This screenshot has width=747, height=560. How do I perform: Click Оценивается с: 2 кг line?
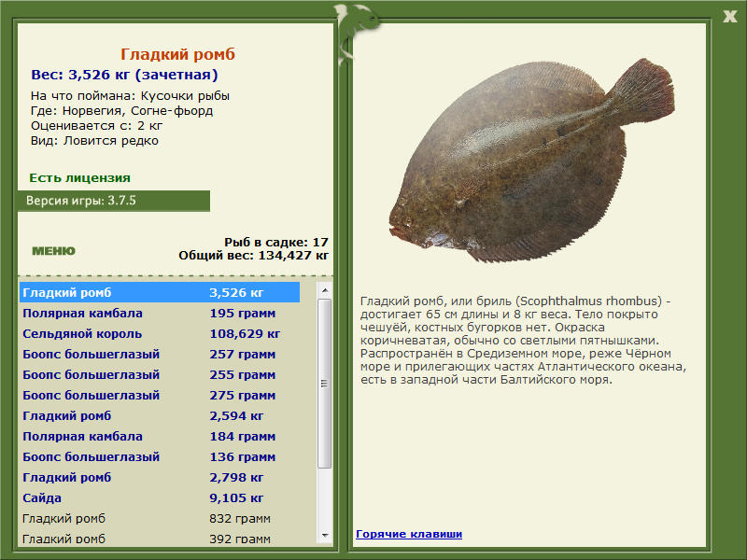click(97, 126)
